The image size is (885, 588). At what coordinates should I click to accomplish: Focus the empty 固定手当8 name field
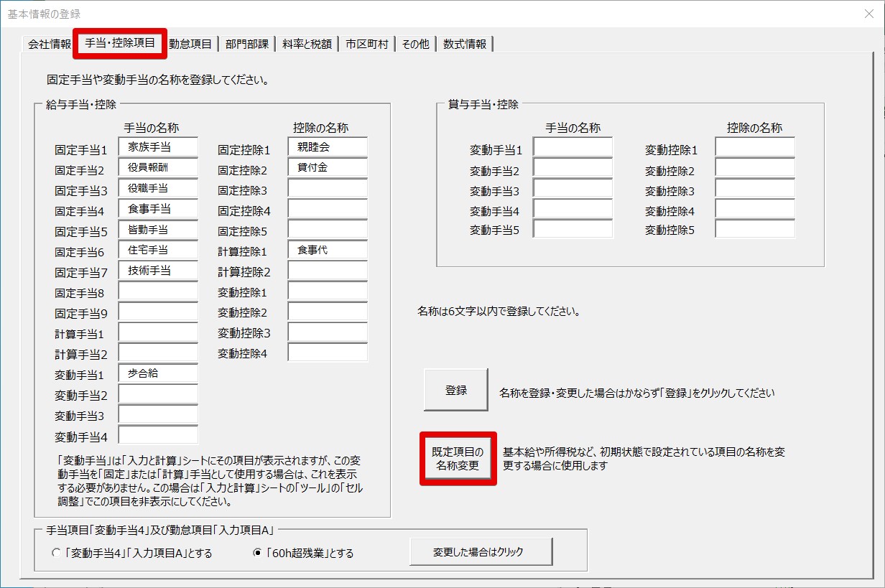158,291
